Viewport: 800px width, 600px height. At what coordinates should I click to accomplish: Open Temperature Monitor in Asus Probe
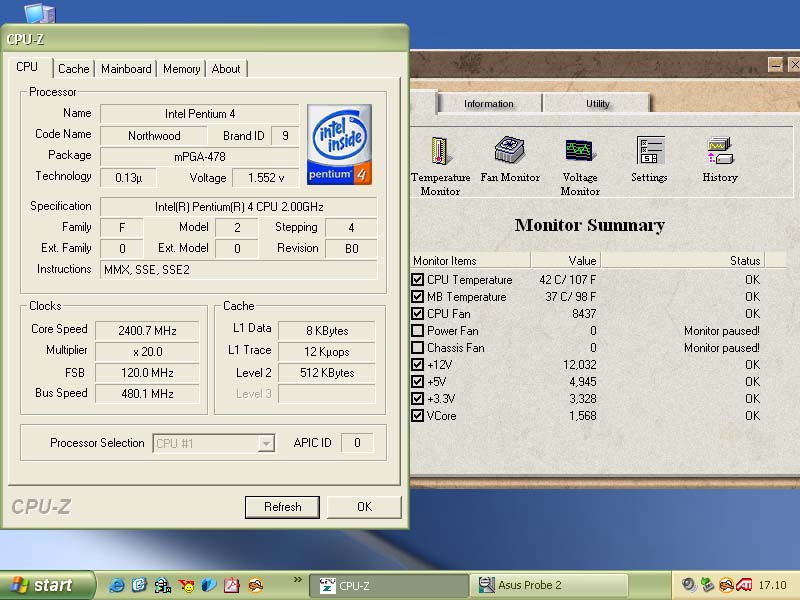(440, 166)
